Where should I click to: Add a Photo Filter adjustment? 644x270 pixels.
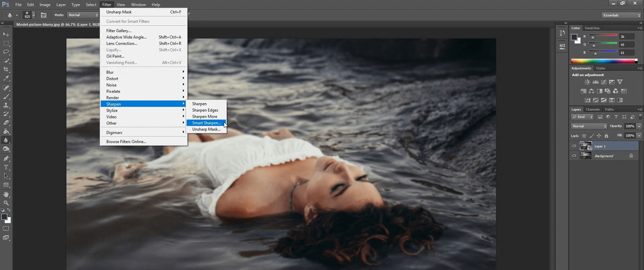607,91
